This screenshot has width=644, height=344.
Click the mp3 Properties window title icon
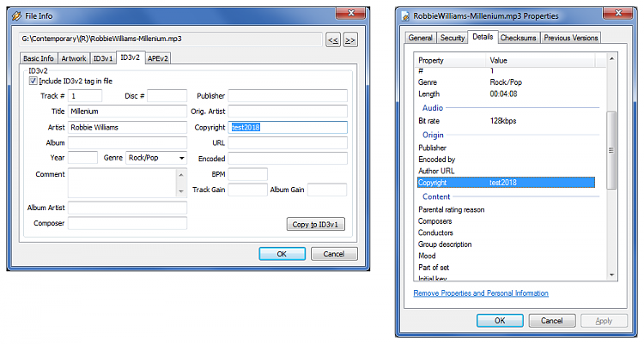405,16
